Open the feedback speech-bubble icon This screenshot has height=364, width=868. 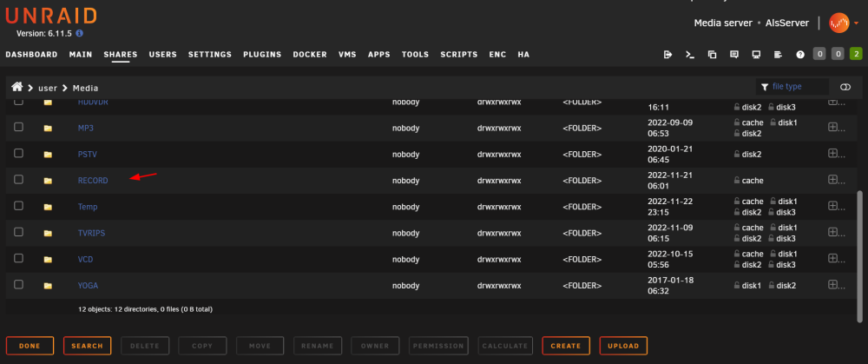tap(734, 54)
